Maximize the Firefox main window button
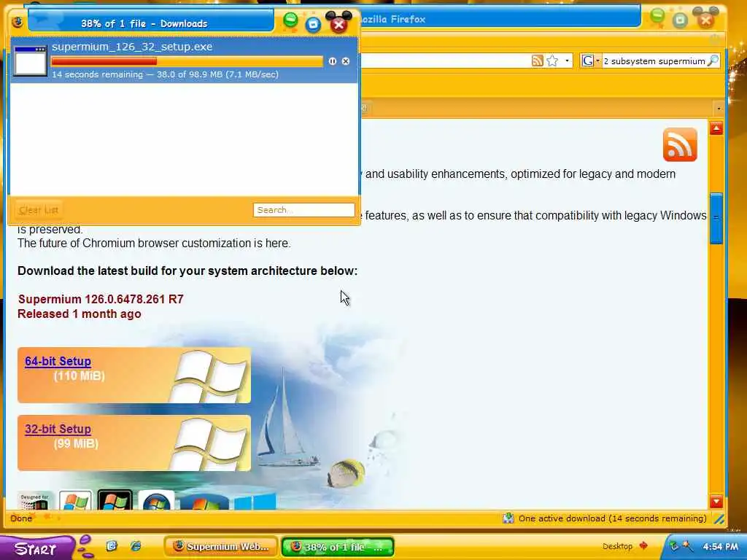Viewport: 747px width, 560px height. pos(681,20)
